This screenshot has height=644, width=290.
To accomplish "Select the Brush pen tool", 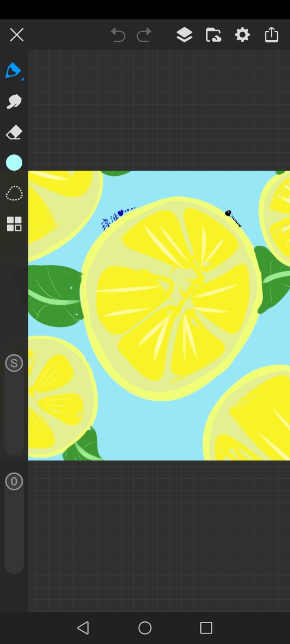I will pyautogui.click(x=14, y=71).
